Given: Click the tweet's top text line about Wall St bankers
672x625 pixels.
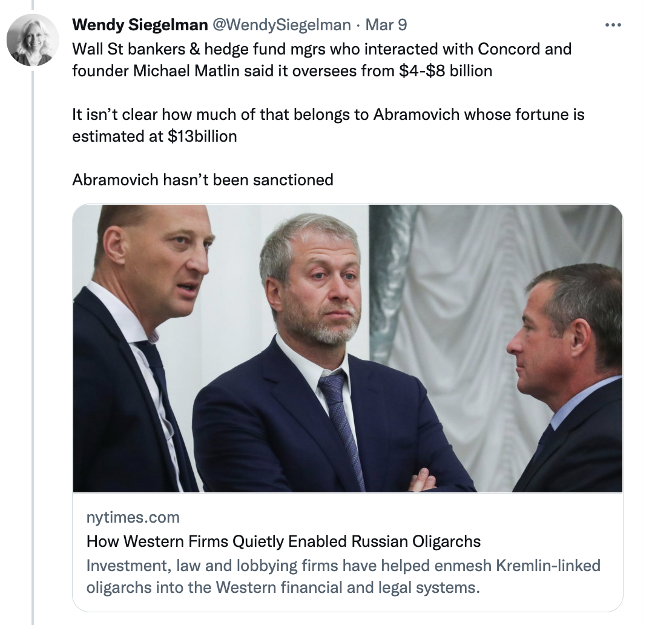Looking at the screenshot, I should point(321,49).
